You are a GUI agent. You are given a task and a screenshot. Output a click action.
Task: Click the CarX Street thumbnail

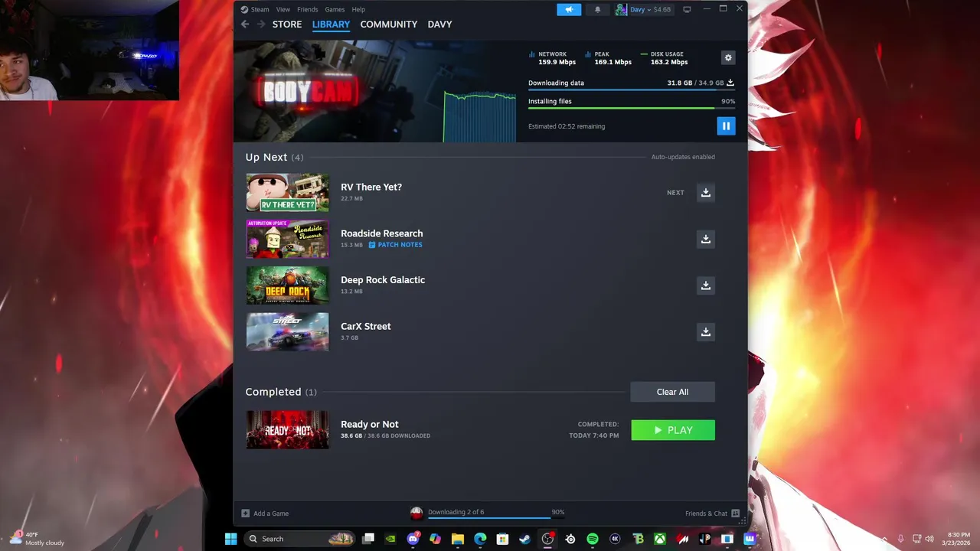click(287, 331)
